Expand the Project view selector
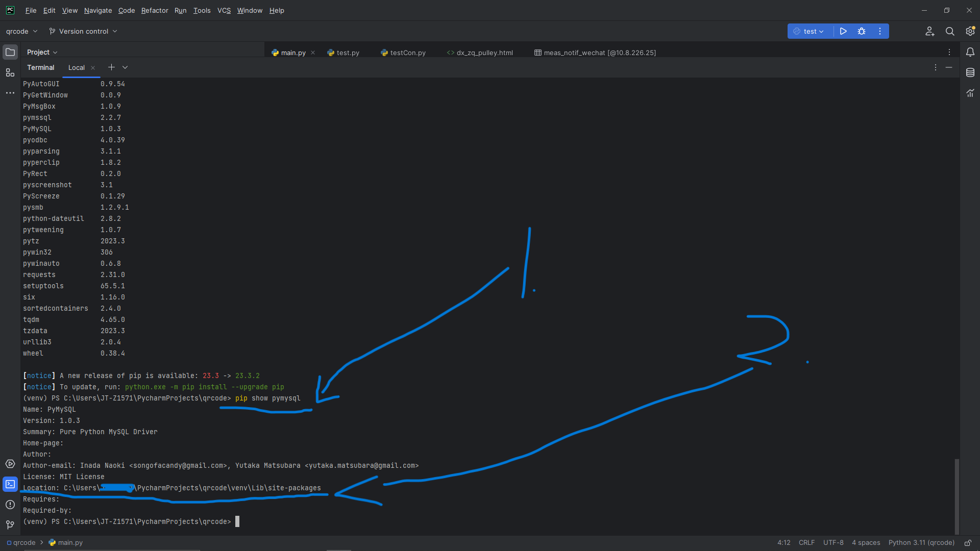The image size is (980, 551). click(42, 52)
